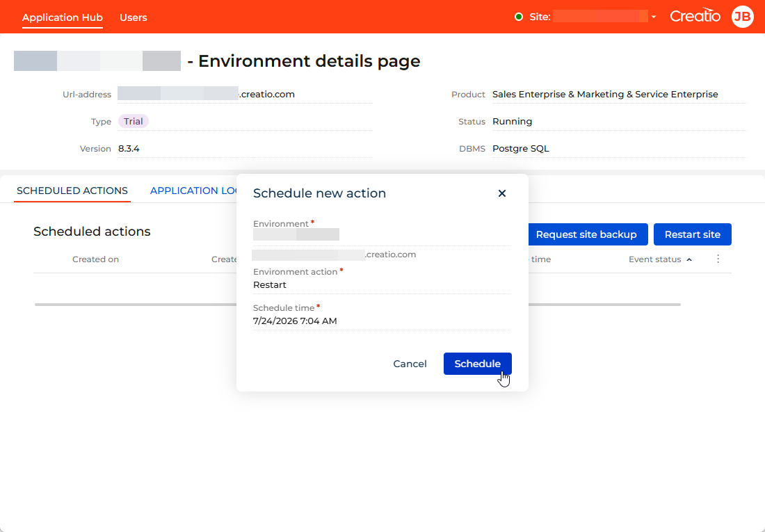Sort by the Created on column
The height and width of the screenshot is (532, 765).
pos(96,259)
